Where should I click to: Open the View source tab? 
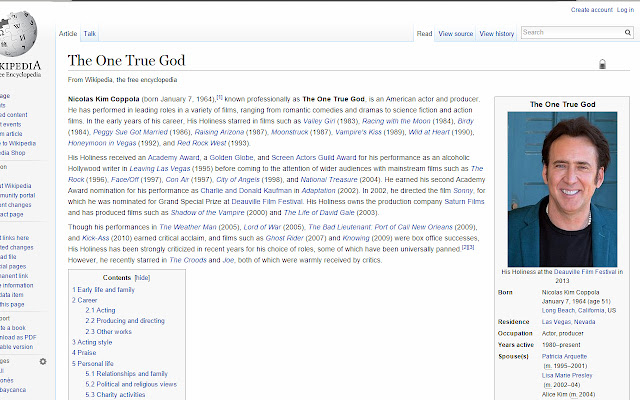click(x=456, y=34)
